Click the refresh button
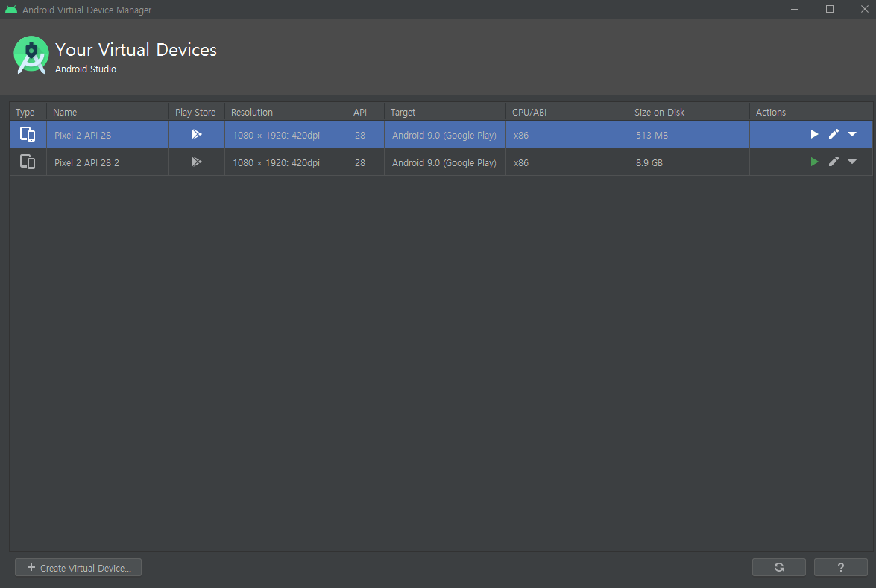The image size is (876, 588). coord(779,567)
